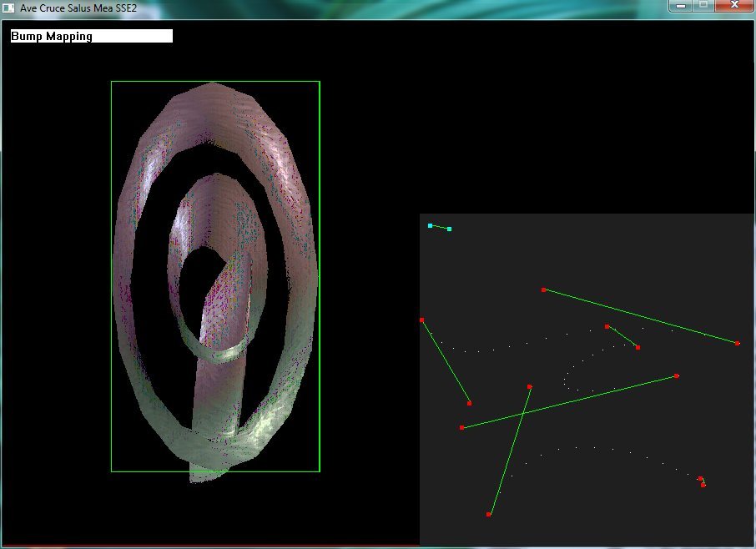
Task: Pick the red point starting the uppermost long line
Action: [x=543, y=290]
